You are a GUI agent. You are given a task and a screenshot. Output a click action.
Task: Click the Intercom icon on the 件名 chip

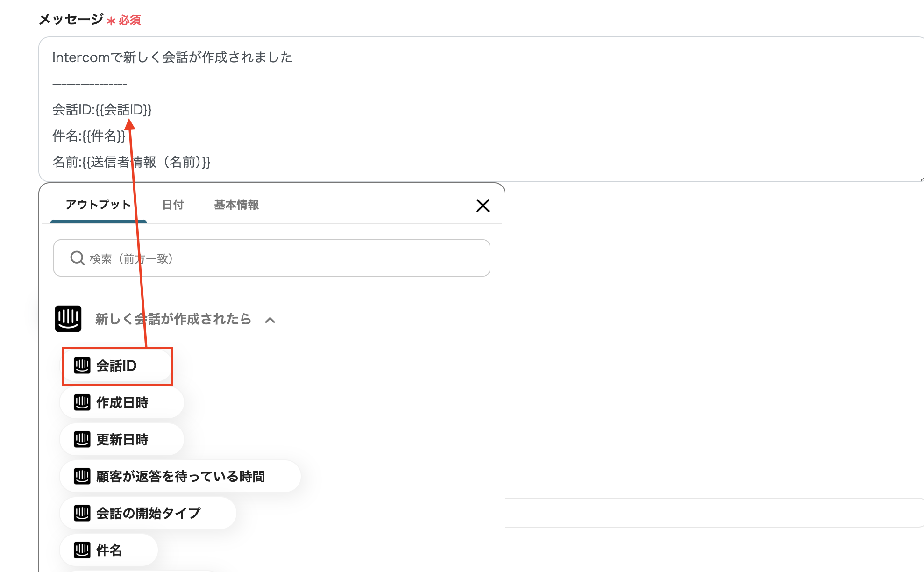[83, 550]
